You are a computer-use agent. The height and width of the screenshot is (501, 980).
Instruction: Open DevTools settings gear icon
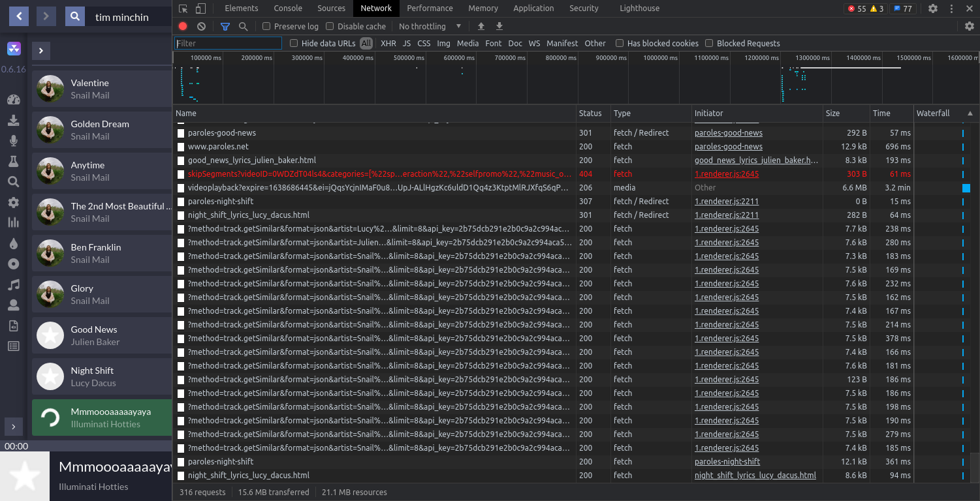click(x=933, y=8)
